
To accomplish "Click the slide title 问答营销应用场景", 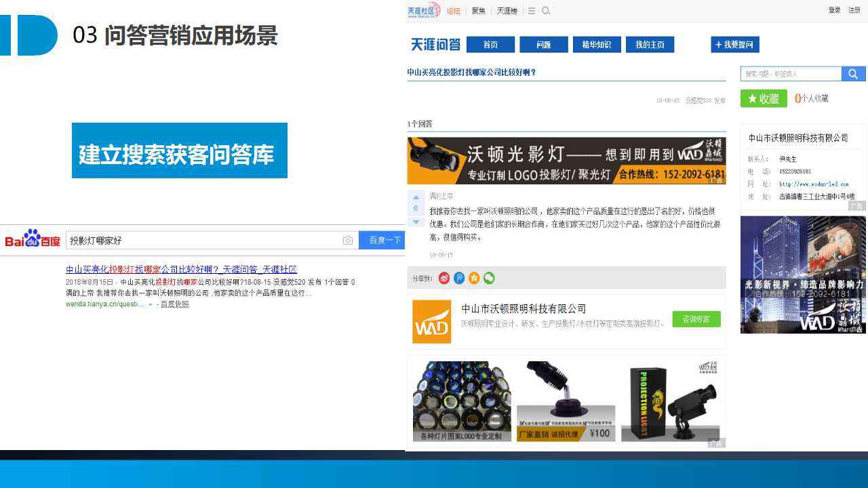I will (191, 35).
